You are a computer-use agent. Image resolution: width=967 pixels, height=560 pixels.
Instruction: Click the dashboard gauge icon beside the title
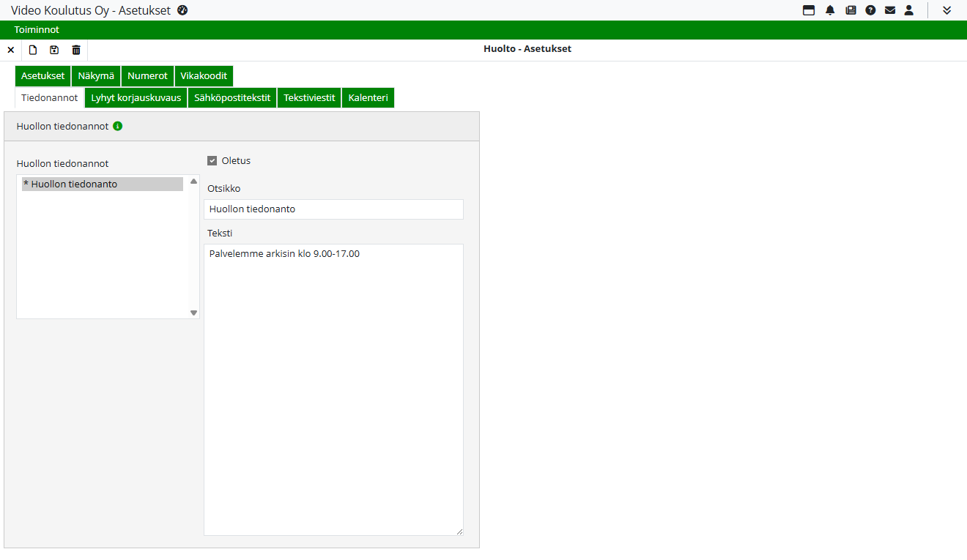[x=183, y=10]
